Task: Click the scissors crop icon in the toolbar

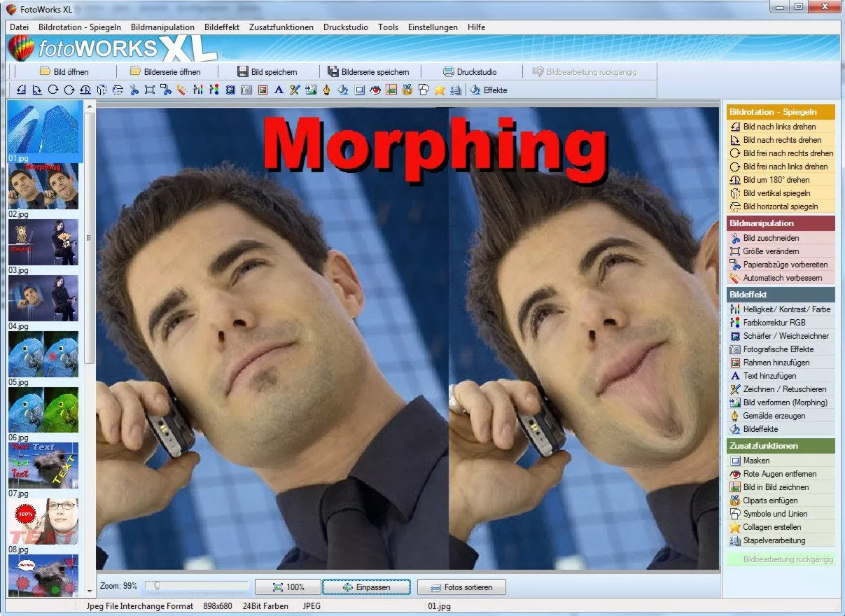Action: (x=134, y=90)
